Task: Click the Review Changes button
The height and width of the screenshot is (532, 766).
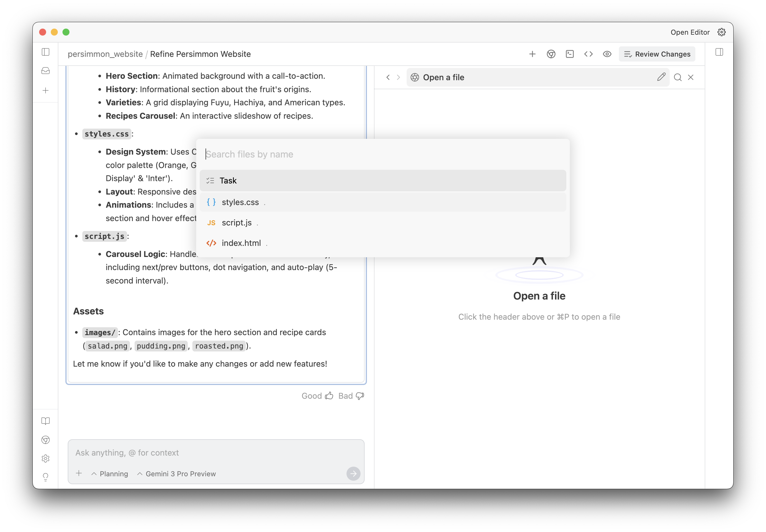Action: pos(657,54)
